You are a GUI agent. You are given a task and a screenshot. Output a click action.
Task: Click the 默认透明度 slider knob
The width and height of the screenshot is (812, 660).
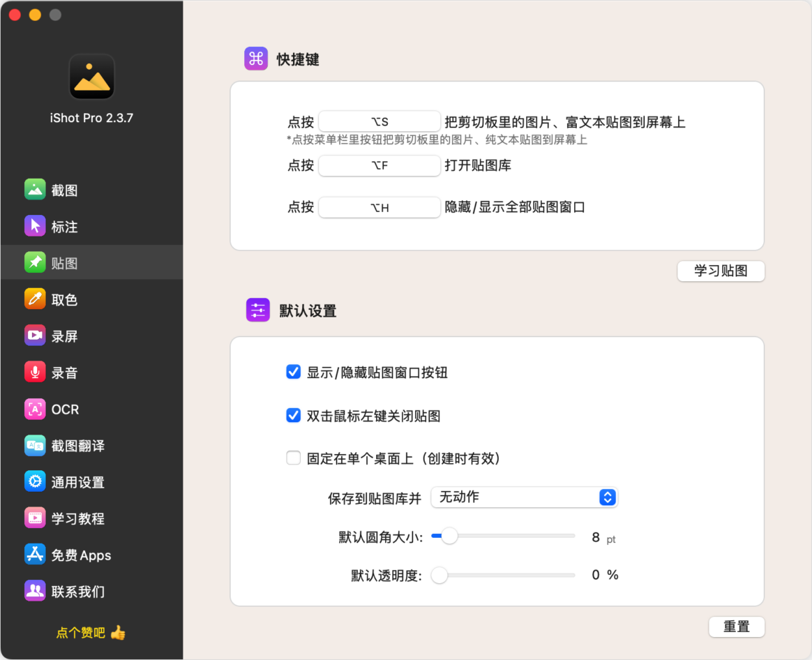click(x=439, y=575)
